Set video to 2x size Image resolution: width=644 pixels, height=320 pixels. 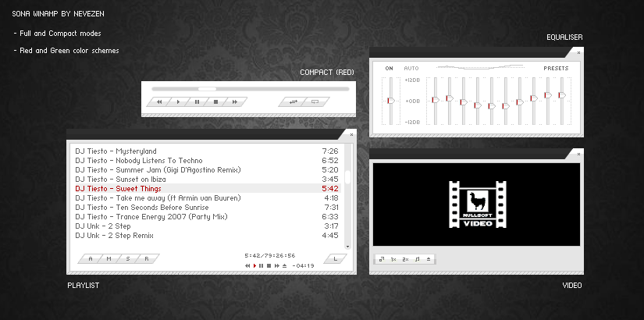(x=405, y=259)
